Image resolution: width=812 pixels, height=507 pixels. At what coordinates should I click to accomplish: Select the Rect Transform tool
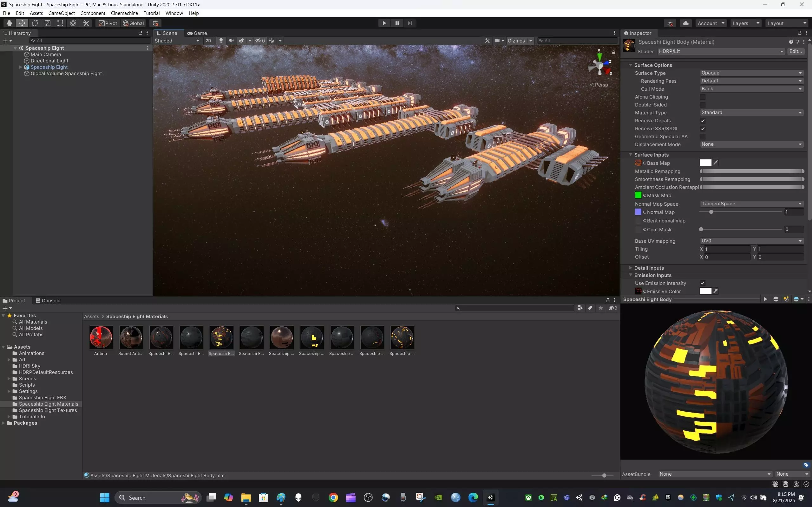tap(60, 23)
